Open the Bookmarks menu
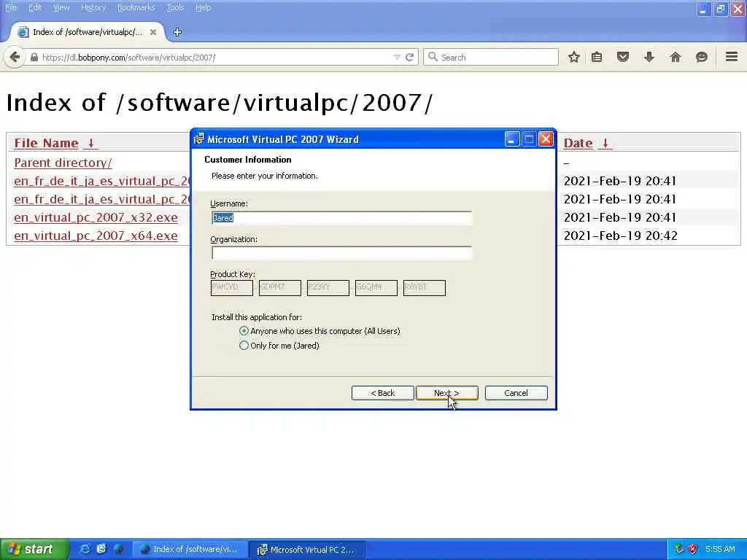747x560 pixels. (x=136, y=7)
